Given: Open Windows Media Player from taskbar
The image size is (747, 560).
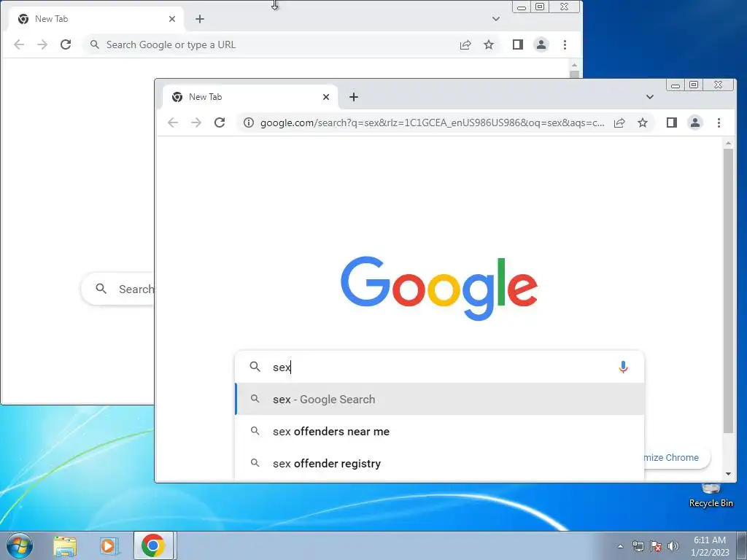Looking at the screenshot, I should click(x=109, y=545).
